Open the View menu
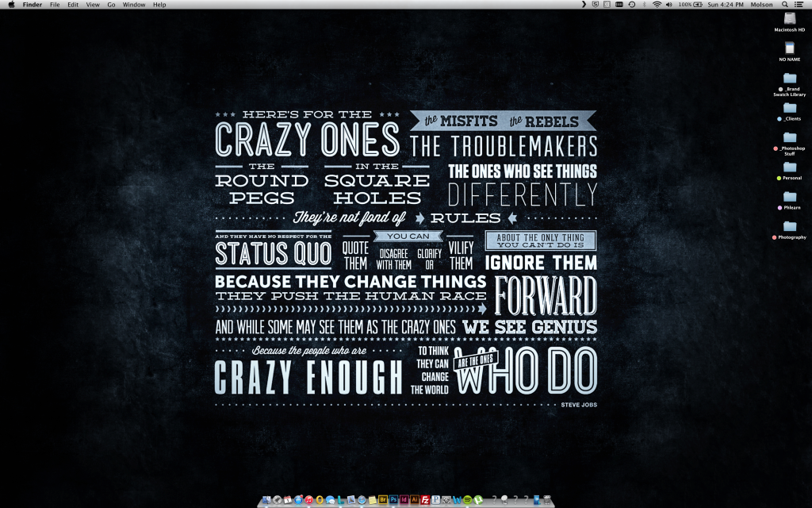 coord(93,5)
